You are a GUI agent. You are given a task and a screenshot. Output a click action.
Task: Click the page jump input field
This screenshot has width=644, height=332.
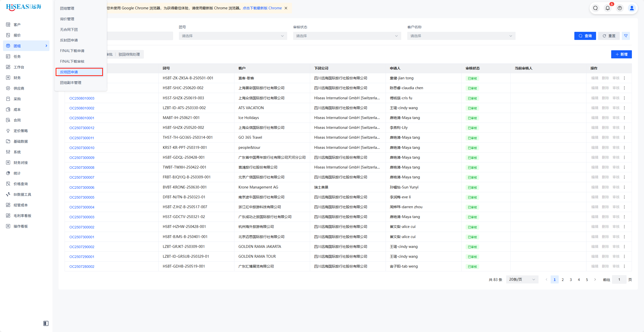pos(619,279)
